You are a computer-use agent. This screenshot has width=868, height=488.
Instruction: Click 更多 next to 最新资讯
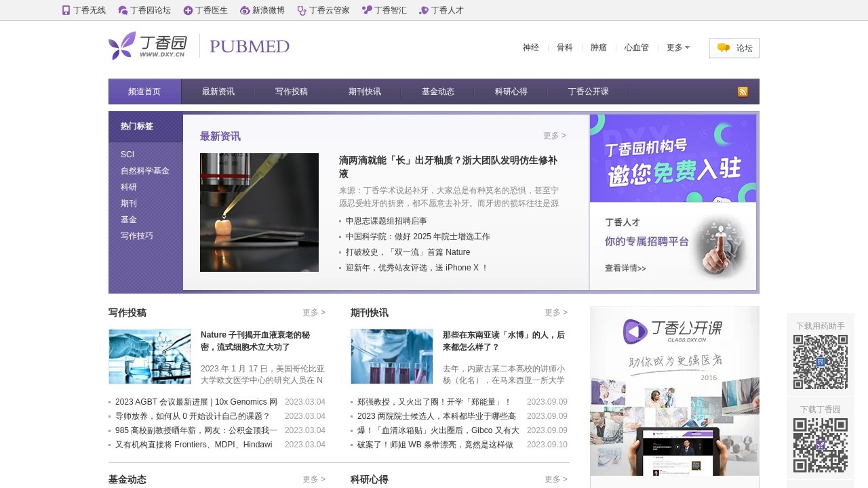pos(555,136)
